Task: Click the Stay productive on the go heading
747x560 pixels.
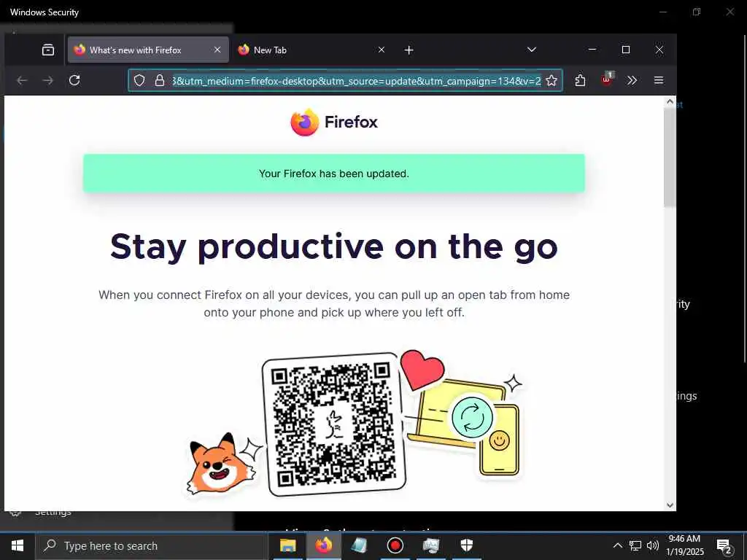Action: pyautogui.click(x=334, y=246)
